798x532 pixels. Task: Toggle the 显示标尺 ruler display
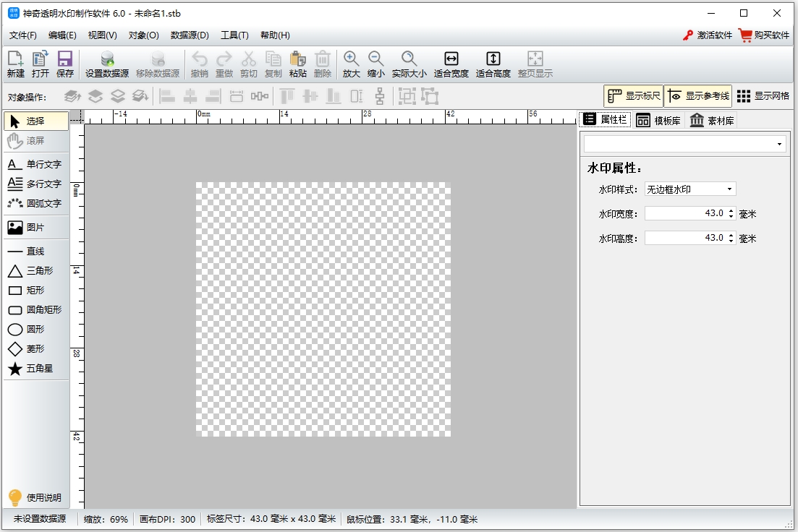[x=633, y=96]
